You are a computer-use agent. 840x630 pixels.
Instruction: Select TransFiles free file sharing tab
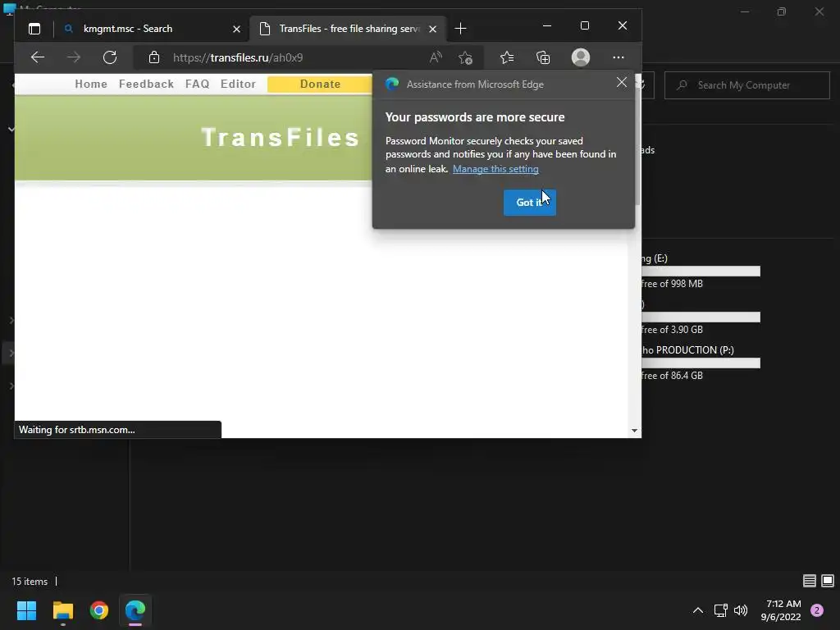(348, 29)
